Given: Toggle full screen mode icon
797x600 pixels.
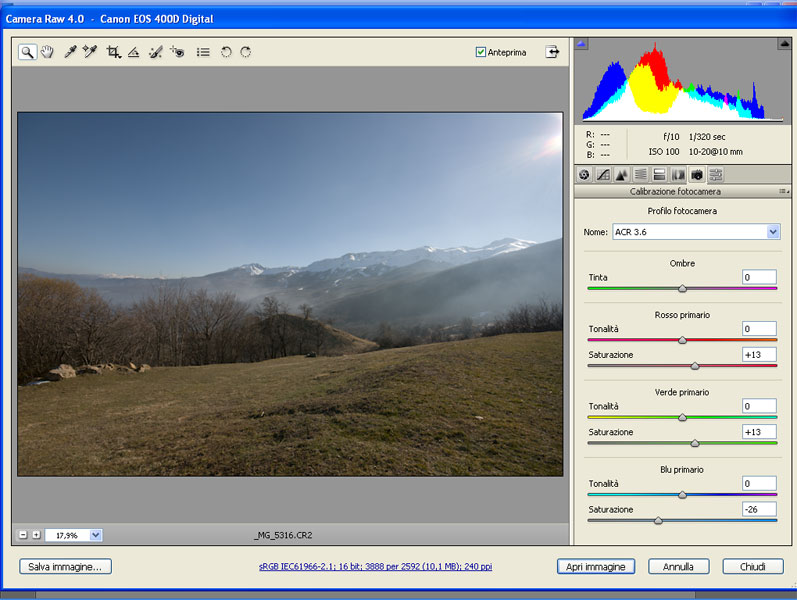Looking at the screenshot, I should 551,52.
